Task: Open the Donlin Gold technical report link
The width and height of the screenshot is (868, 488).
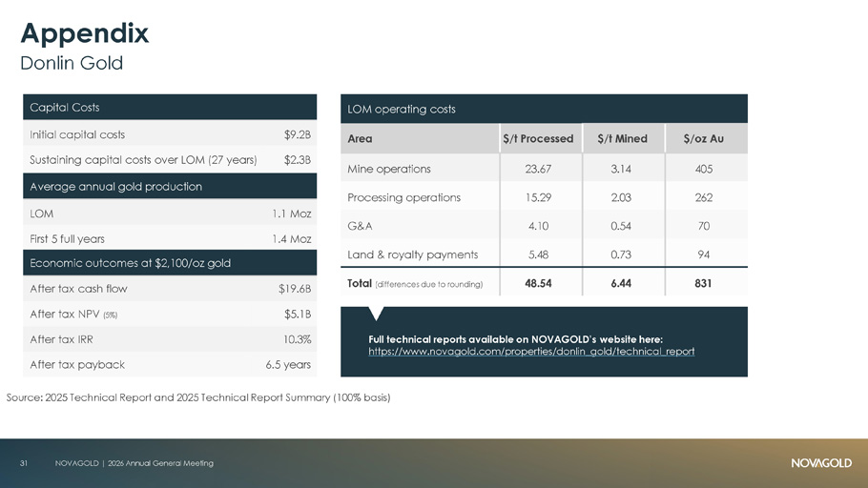Action: point(531,352)
